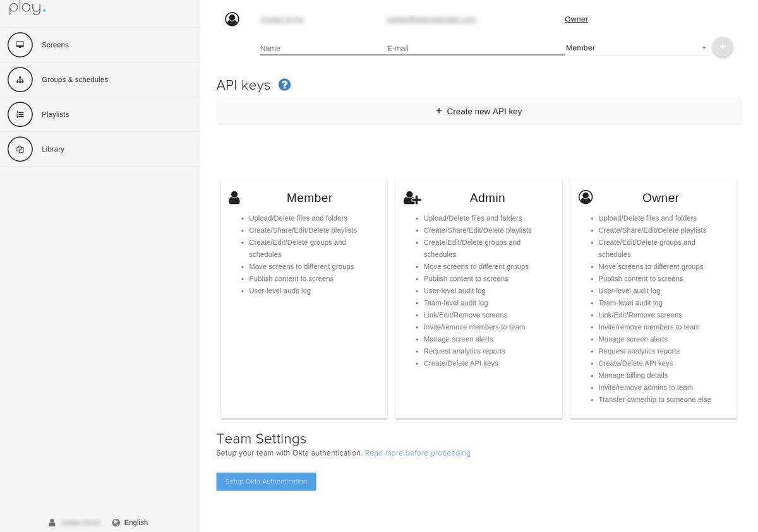Screen dimensions: 758x532
Task: Click the Owner card title text
Action: pyautogui.click(x=661, y=198)
